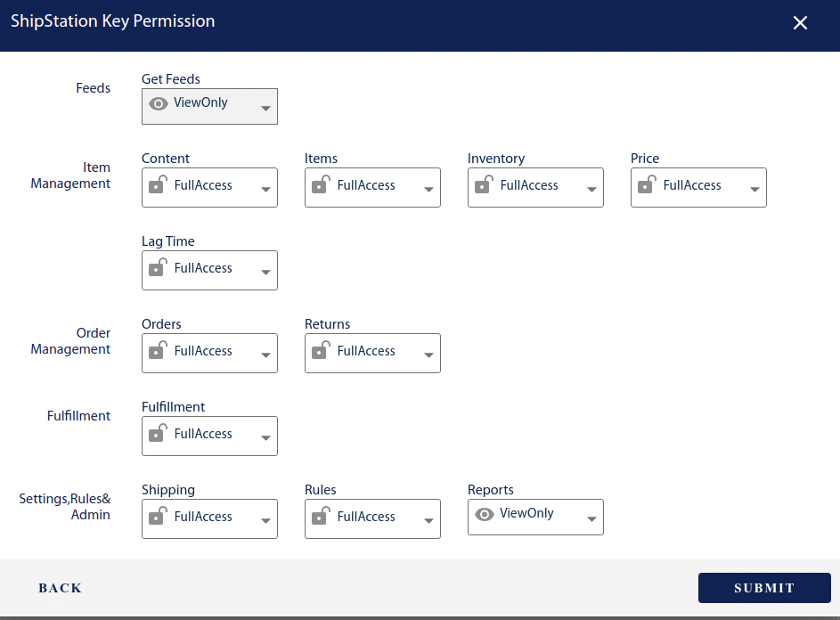Click the padlock icon in Fulfillment dropdown
Screen dimensions: 840x620
tap(159, 434)
